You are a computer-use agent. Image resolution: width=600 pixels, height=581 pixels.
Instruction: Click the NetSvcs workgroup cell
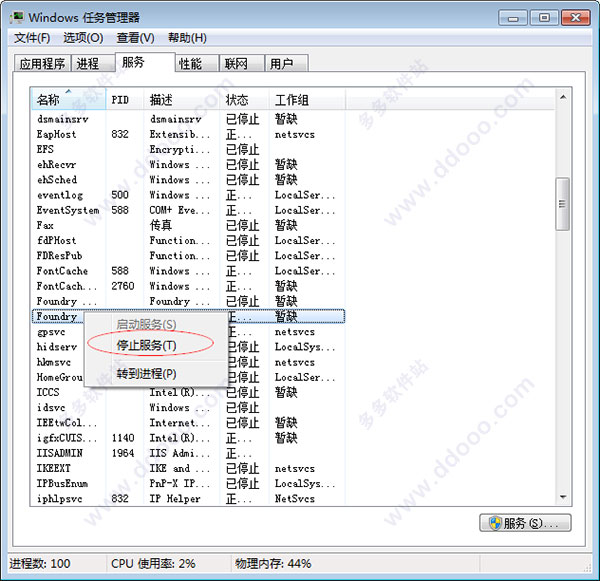click(x=295, y=498)
